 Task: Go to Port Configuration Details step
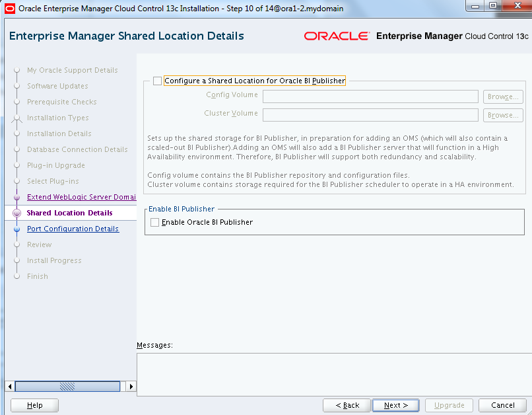(73, 229)
